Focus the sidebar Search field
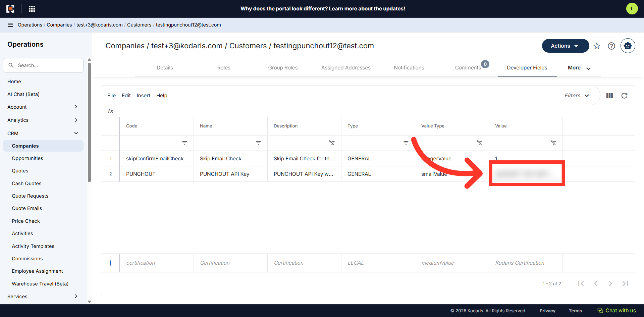This screenshot has width=644, height=317. [43, 65]
